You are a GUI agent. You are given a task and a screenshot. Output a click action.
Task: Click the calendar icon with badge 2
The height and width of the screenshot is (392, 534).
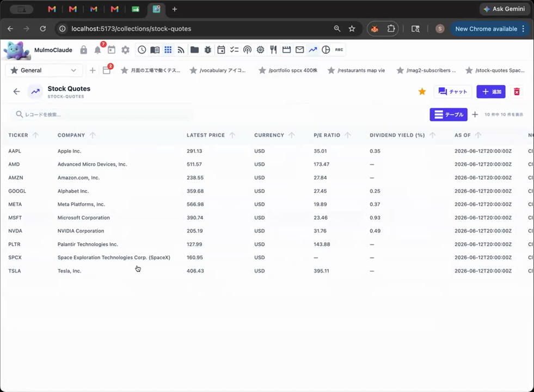pyautogui.click(x=107, y=70)
